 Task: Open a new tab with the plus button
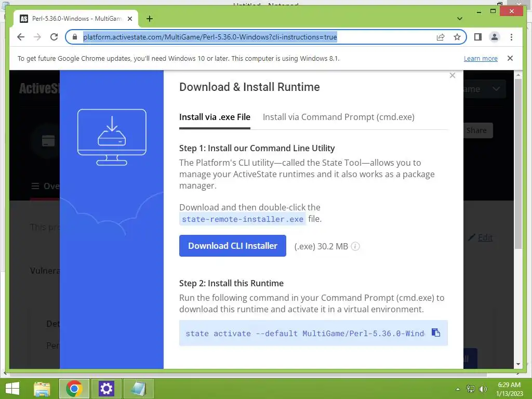point(150,19)
